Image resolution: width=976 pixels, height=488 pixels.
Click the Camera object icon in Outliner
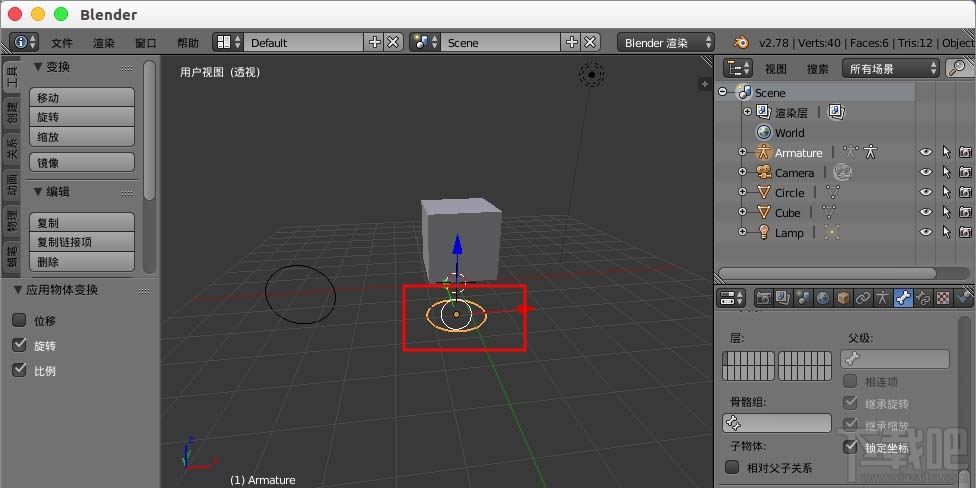(x=763, y=172)
